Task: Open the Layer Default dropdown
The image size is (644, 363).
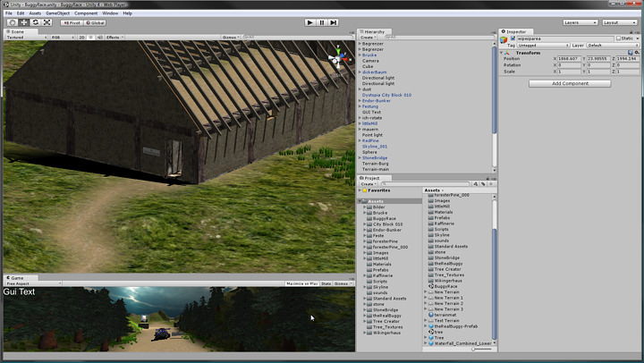Action: pyautogui.click(x=613, y=46)
